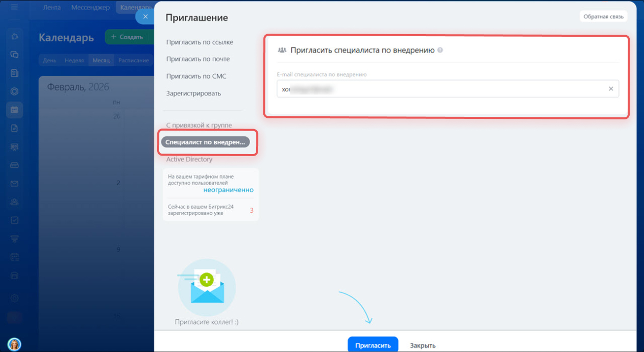644x352 pixels.
Task: Clear the specialist e-mail field with the X
Action: [611, 89]
